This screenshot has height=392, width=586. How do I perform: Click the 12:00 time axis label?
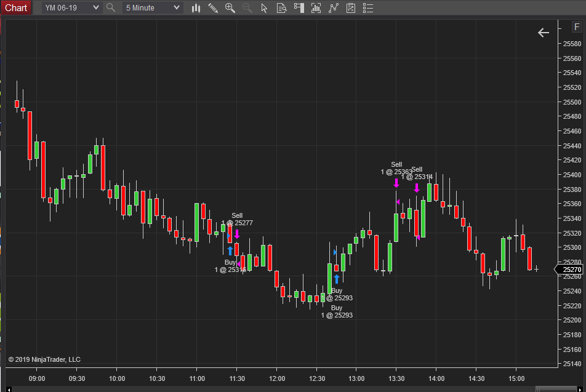277,378
